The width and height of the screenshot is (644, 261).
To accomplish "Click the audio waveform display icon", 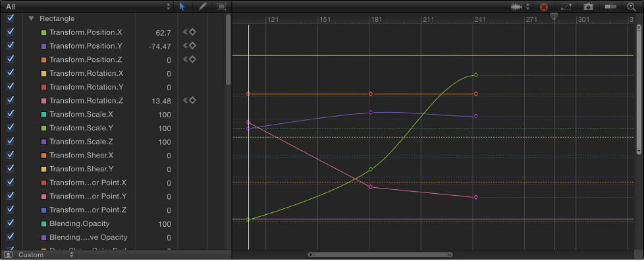I will pyautogui.click(x=516, y=7).
